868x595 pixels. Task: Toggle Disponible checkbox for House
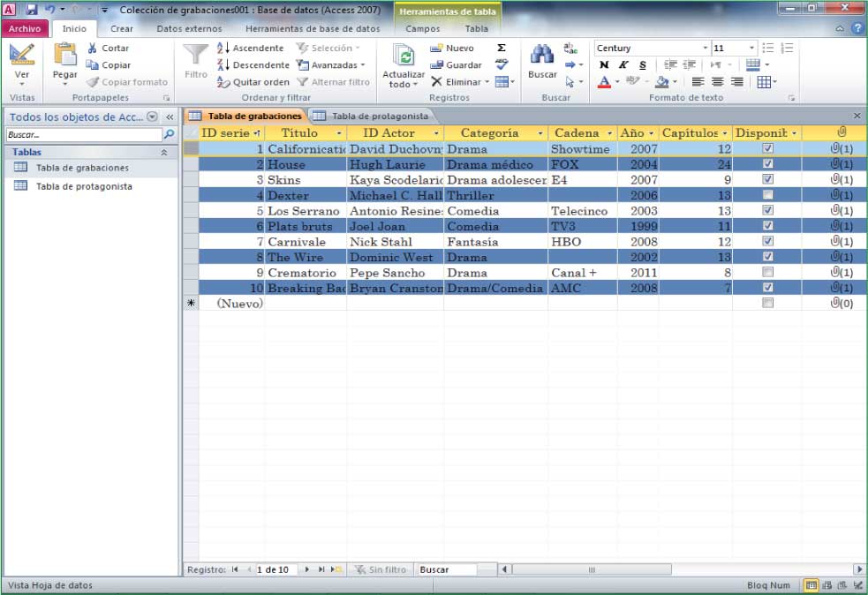767,164
